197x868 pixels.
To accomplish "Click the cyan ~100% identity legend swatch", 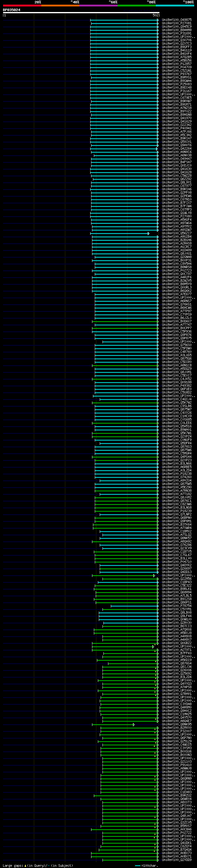I will tap(175, 6).
